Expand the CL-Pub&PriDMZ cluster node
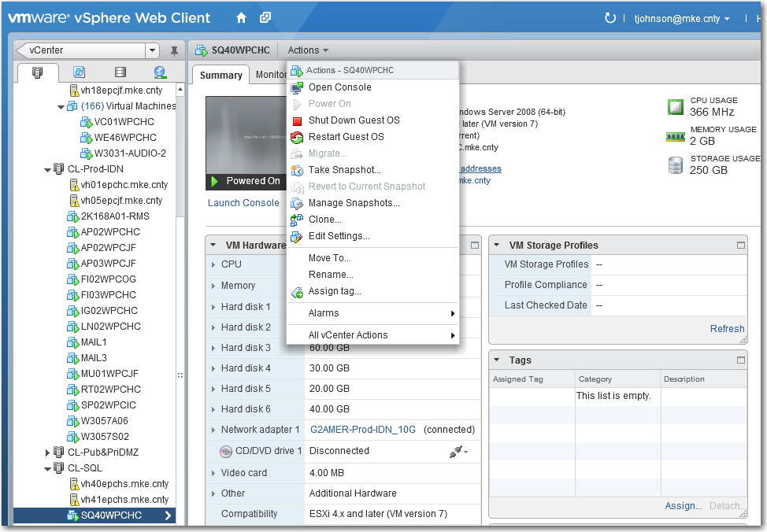Image resolution: width=767 pixels, height=532 pixels. (x=47, y=453)
